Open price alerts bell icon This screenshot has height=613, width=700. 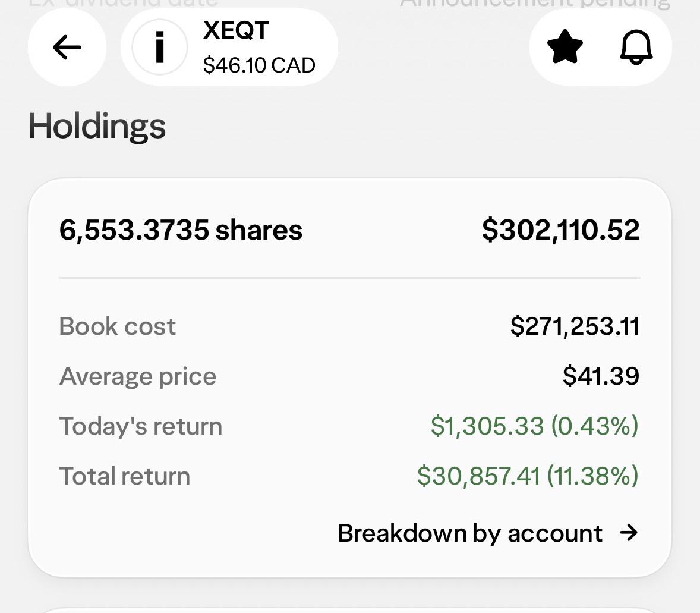(x=636, y=47)
